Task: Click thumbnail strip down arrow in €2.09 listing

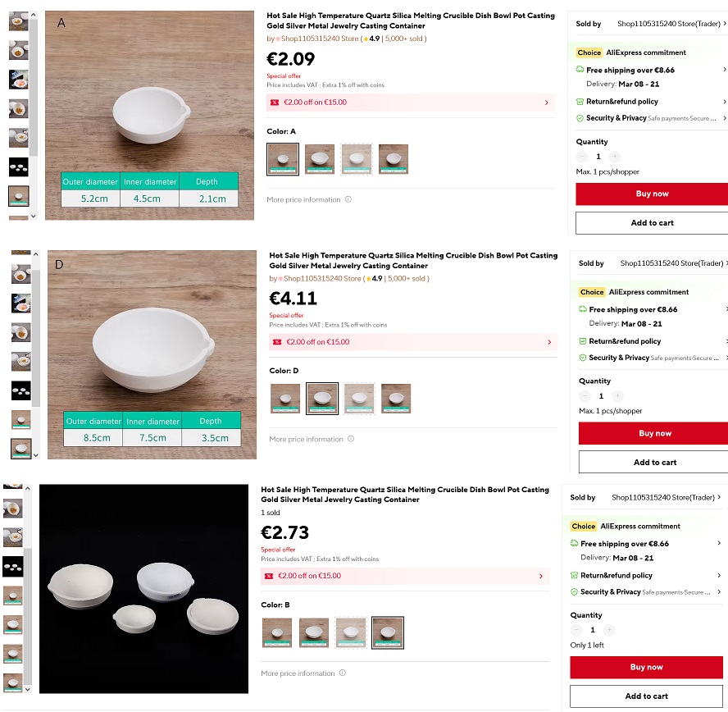Action: pos(34,216)
